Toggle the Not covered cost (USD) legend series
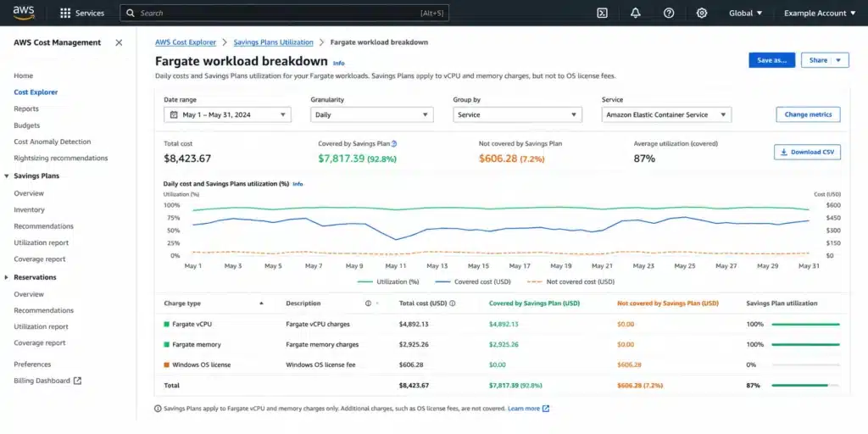This screenshot has height=434, width=868. (x=570, y=281)
